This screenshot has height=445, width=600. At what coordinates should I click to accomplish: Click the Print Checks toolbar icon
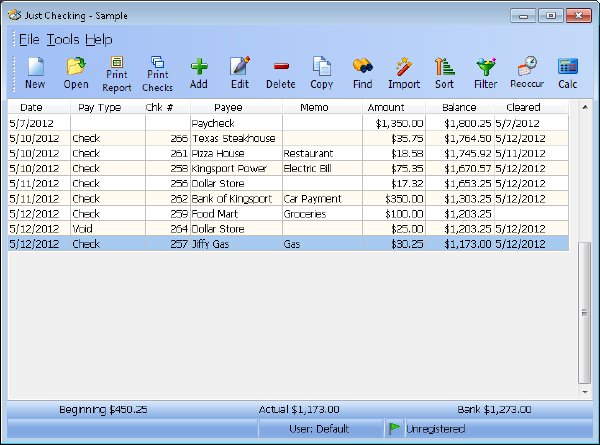(x=158, y=74)
